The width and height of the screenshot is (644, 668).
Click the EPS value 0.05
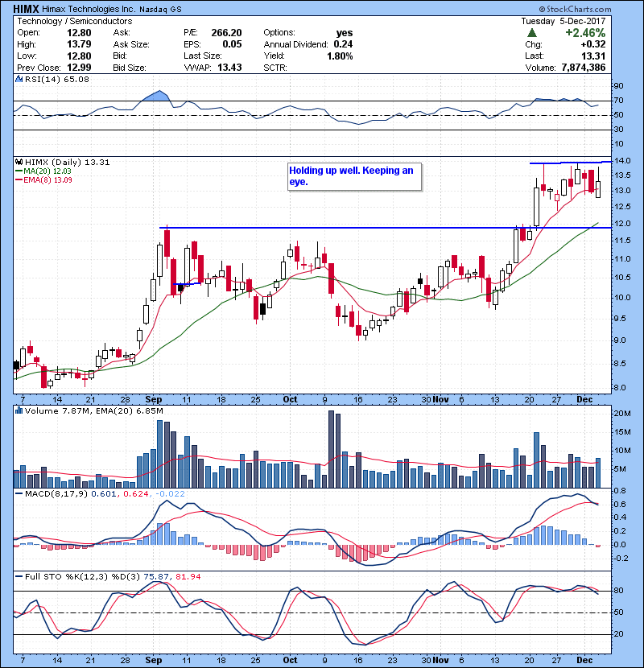(x=232, y=44)
